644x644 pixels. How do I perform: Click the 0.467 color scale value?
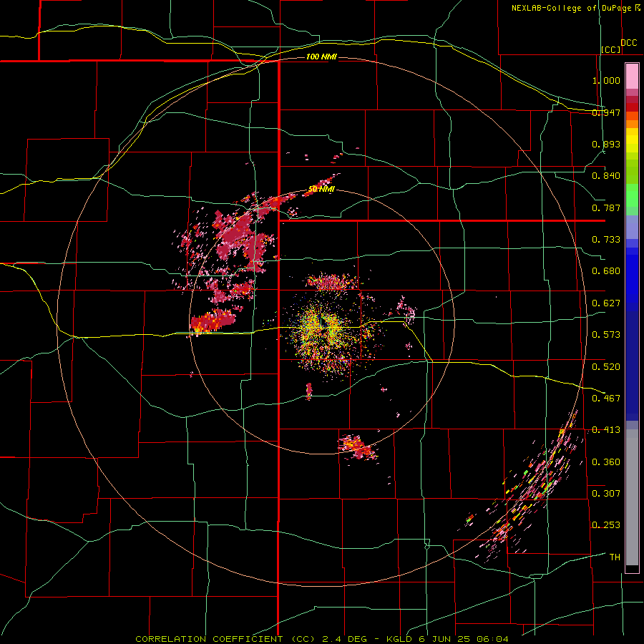tap(606, 398)
